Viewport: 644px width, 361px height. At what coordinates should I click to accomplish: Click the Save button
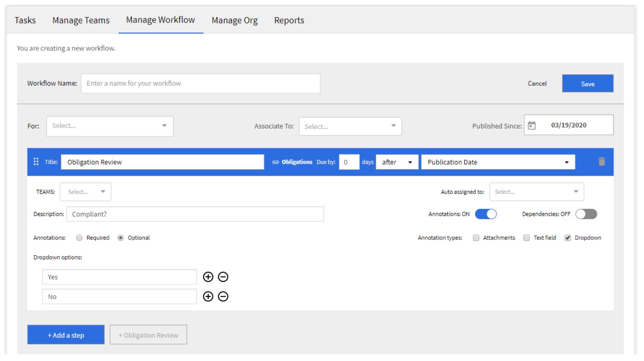(588, 84)
